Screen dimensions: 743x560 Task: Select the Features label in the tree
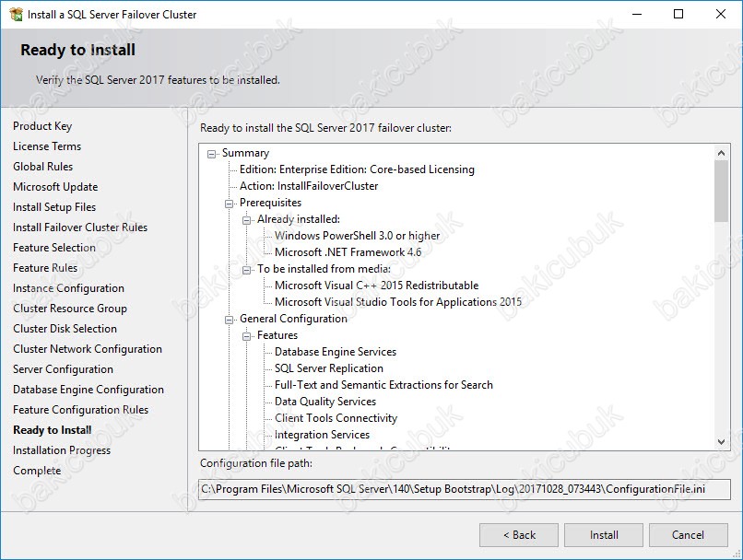point(277,335)
